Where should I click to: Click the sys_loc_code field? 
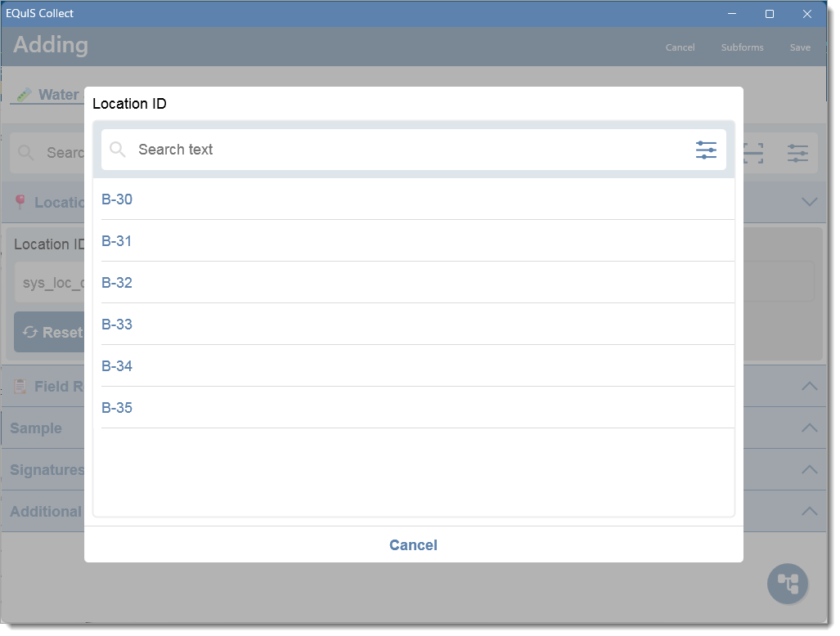point(49,282)
